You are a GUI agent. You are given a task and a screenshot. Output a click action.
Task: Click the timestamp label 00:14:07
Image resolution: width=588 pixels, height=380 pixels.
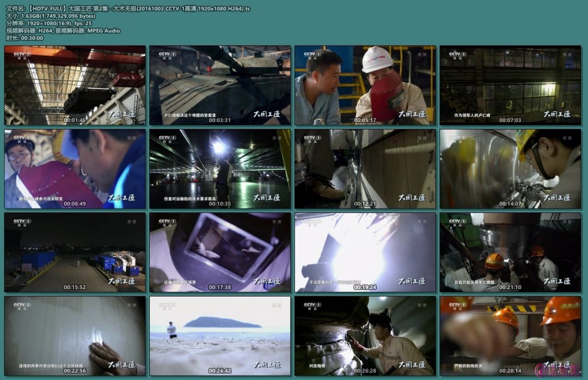pos(510,204)
